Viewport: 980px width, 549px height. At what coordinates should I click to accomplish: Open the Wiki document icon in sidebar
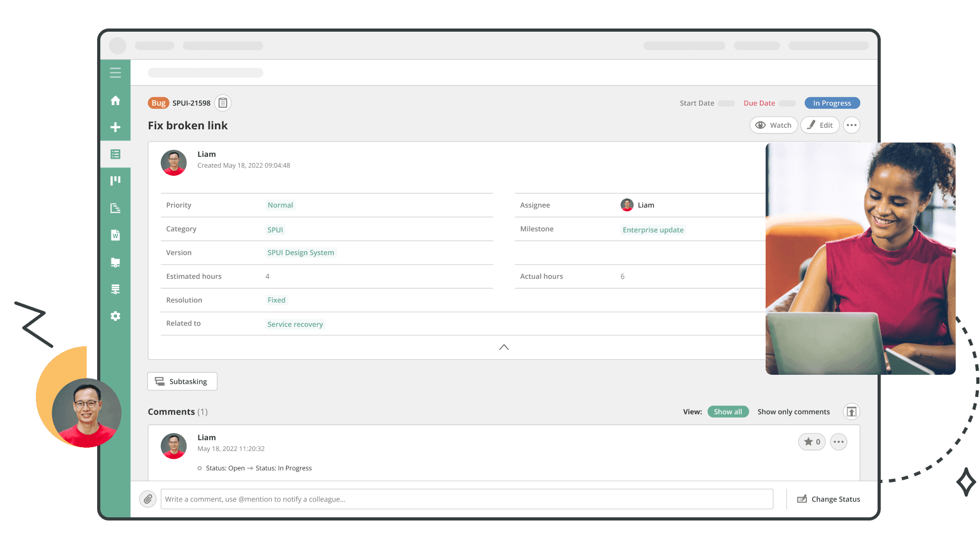[x=115, y=235]
